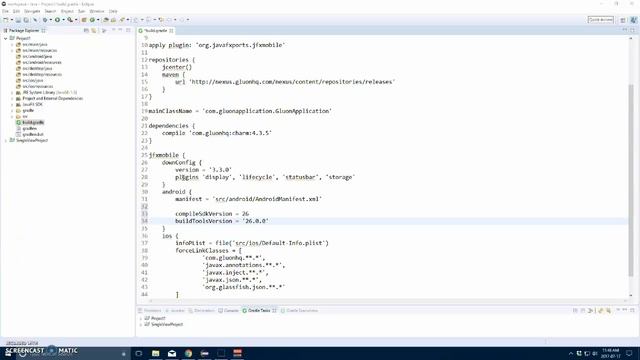
Task: Switch to the Console tab
Action: [x=229, y=311]
